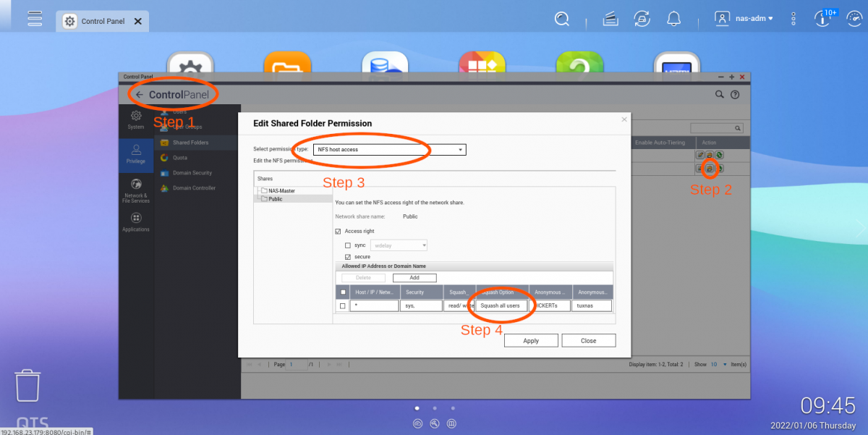Screen dimensions: 868x435
Task: Open the resource dashboard gauge icon
Action: (x=822, y=20)
